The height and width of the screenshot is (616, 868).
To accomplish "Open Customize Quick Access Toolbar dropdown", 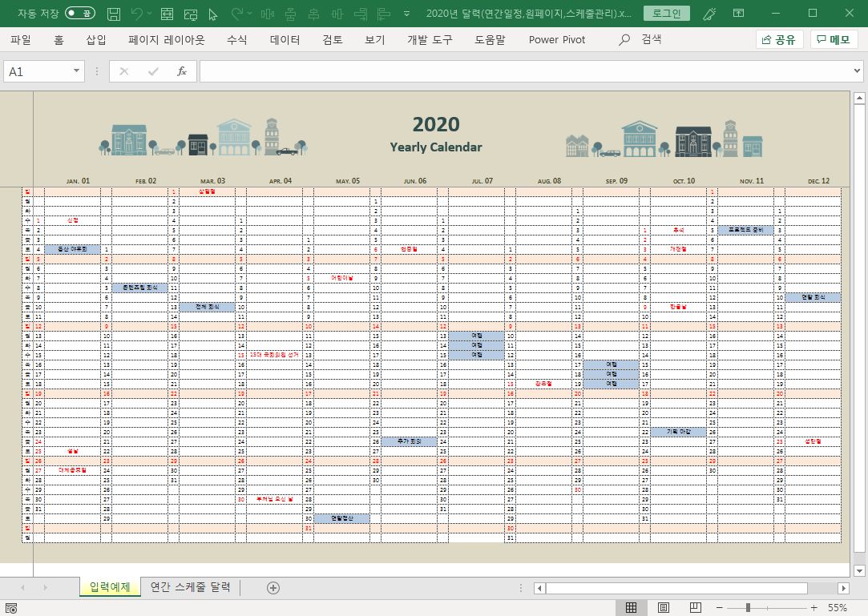I will tap(407, 14).
